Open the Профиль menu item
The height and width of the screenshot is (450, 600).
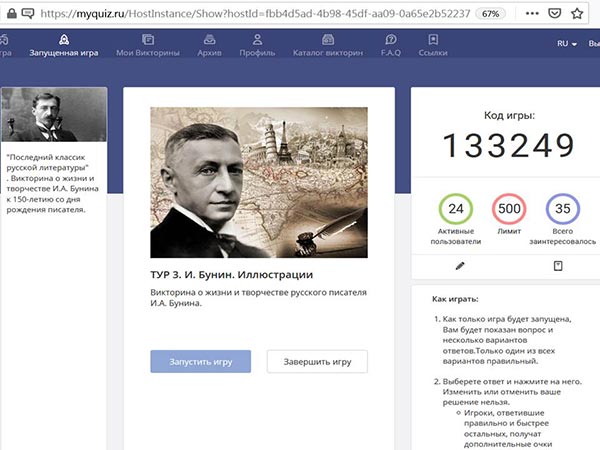click(257, 52)
